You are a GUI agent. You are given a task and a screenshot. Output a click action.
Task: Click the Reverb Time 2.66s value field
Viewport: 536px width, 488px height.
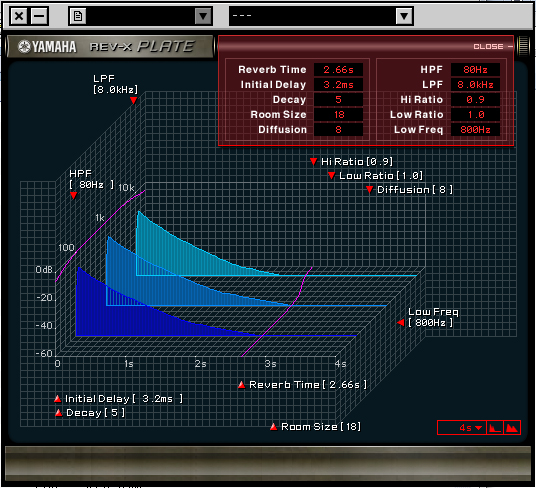338,70
